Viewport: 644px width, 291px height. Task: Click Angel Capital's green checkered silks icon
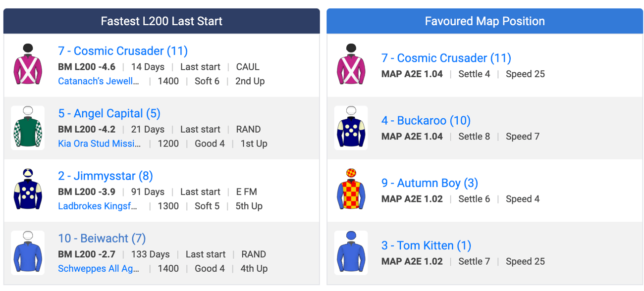[28, 128]
